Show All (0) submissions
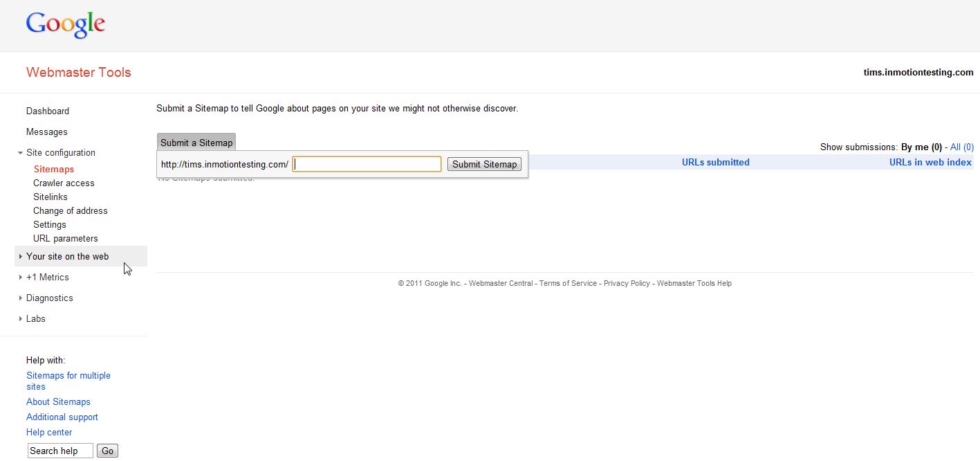 point(962,147)
